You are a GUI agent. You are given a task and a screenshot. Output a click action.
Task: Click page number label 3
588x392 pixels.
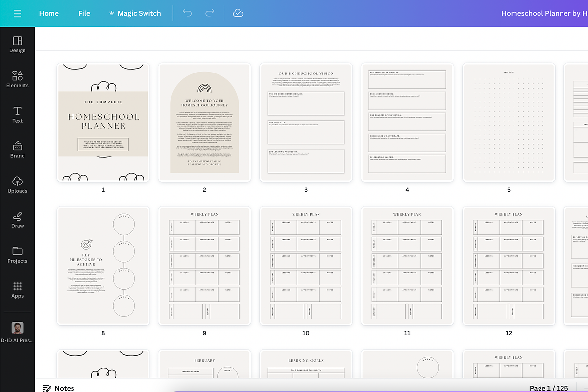coord(306,190)
